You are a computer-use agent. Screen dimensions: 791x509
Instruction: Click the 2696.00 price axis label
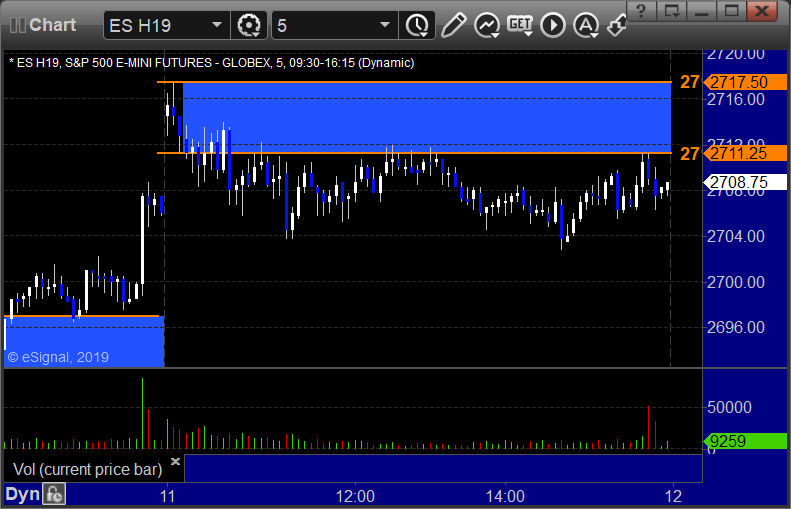point(736,327)
